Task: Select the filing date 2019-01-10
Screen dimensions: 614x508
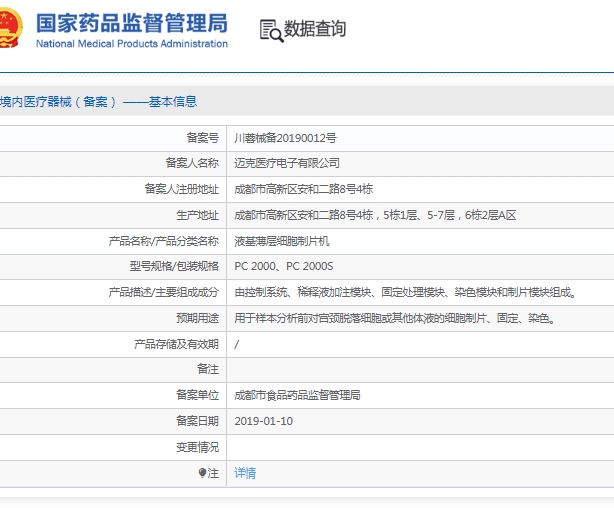Action: tap(264, 421)
